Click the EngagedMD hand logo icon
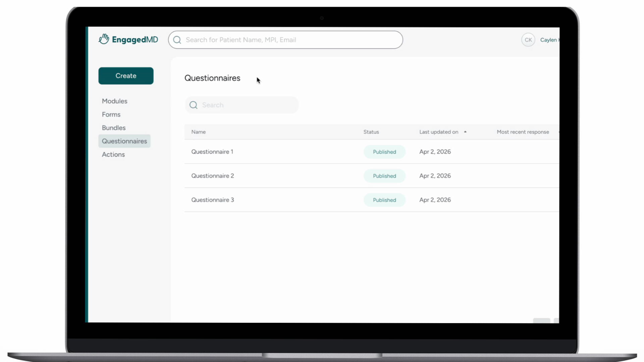 pos(104,39)
